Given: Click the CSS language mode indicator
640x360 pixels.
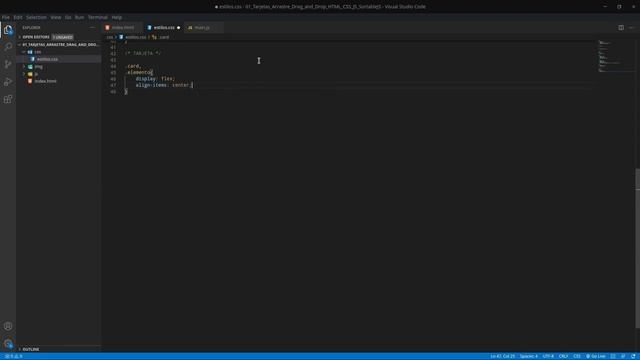Looking at the screenshot, I should click(x=577, y=356).
